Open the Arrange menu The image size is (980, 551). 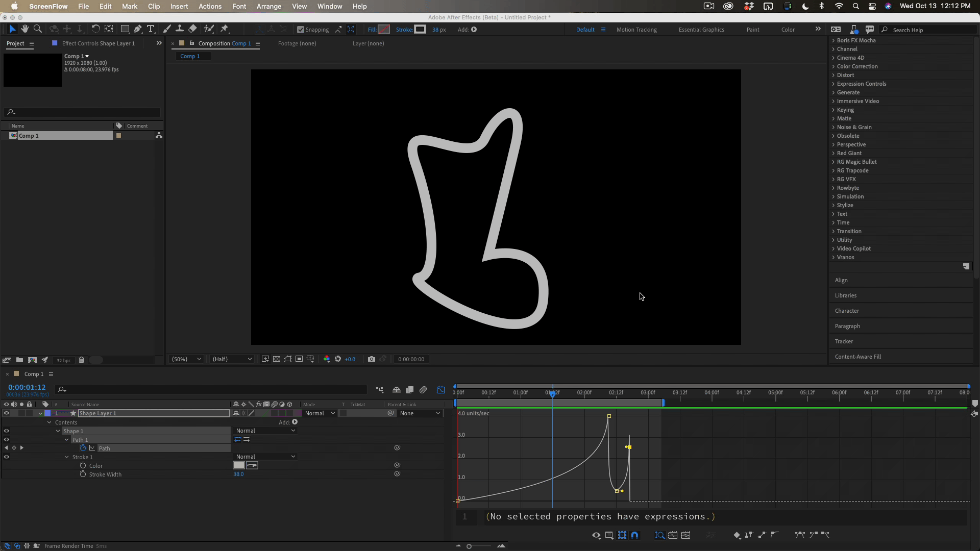pos(268,6)
